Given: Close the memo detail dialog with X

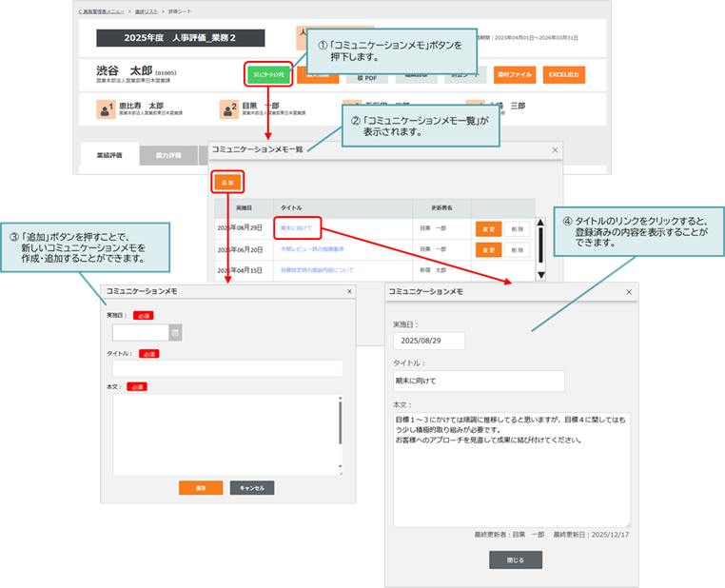Looking at the screenshot, I should [628, 293].
